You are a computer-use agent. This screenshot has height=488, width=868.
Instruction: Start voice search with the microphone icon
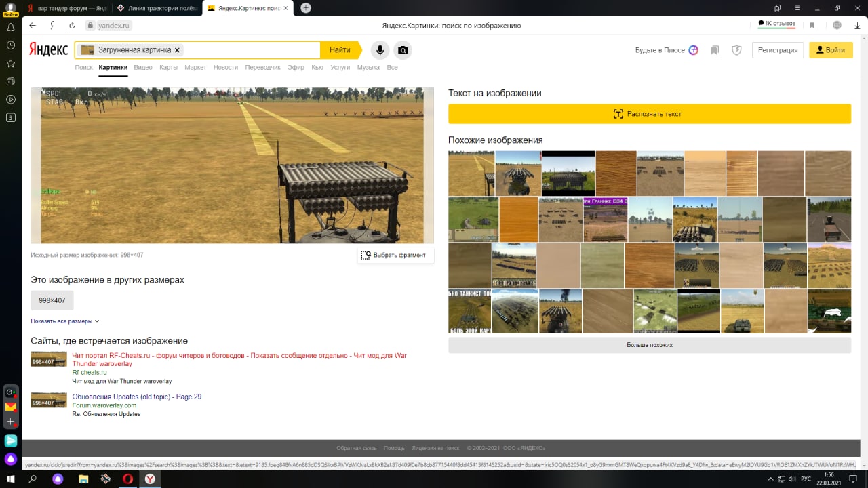click(380, 50)
